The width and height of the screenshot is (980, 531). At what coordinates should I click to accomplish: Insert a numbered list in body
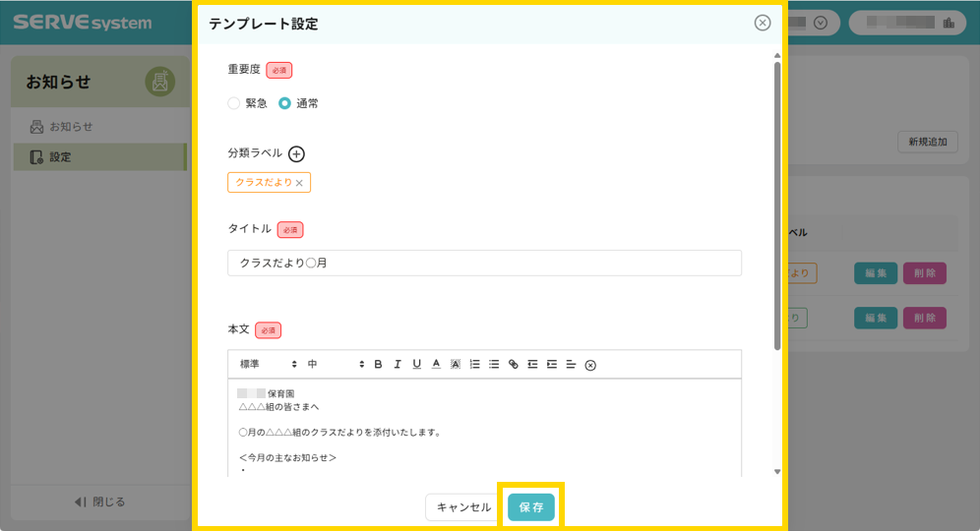coord(474,365)
